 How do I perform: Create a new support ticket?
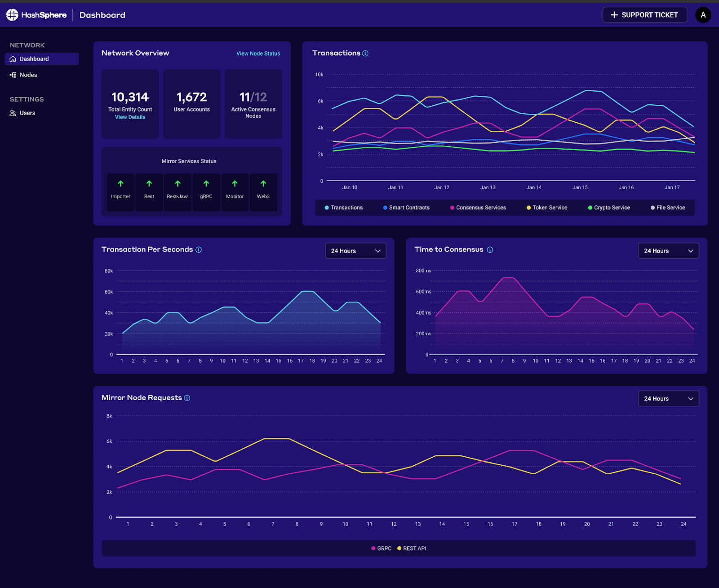[644, 15]
